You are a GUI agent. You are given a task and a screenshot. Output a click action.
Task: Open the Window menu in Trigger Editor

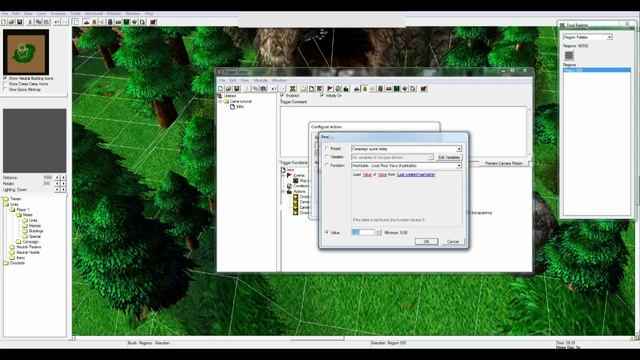279,80
